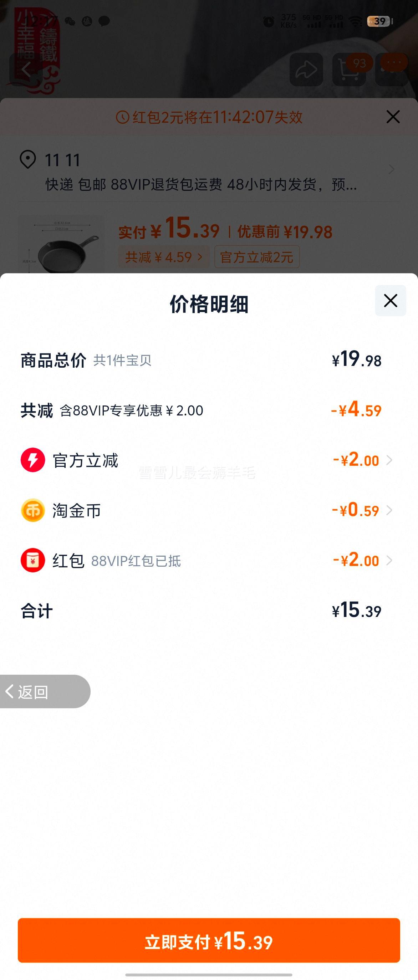
Task: Open the shopping cart with 93 badge
Action: tap(349, 70)
